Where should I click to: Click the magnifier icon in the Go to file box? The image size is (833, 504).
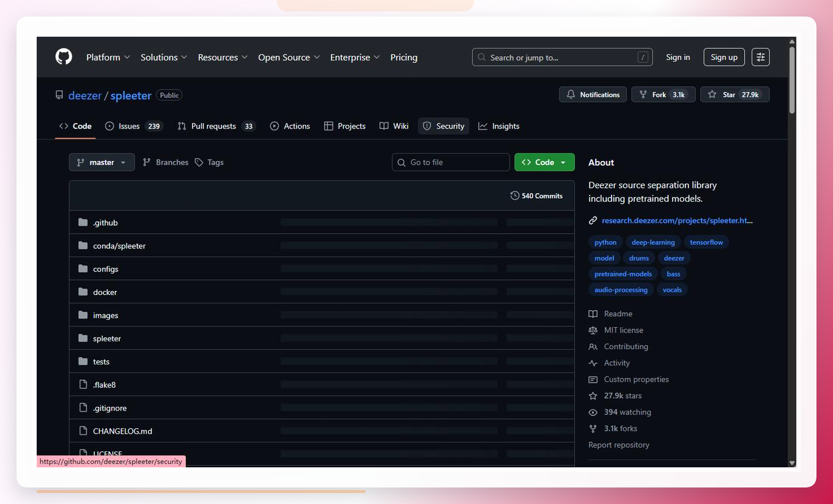(401, 162)
